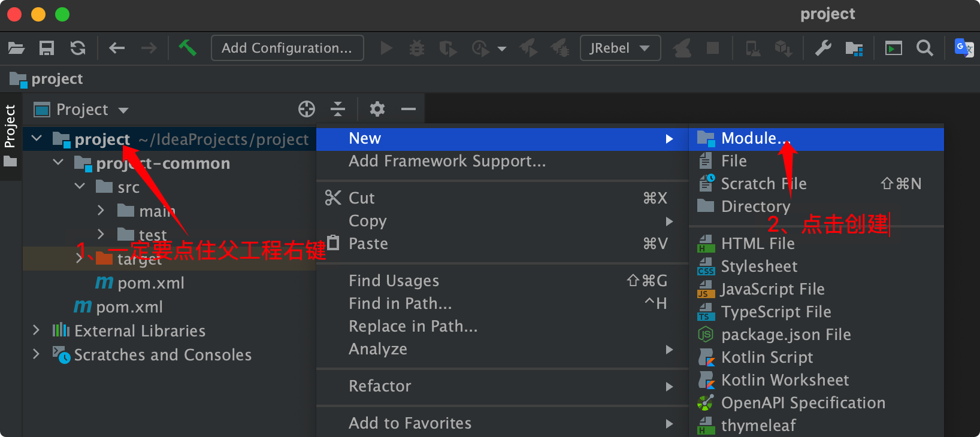
Task: Select Add Framework Support... menu entry
Action: (x=447, y=161)
